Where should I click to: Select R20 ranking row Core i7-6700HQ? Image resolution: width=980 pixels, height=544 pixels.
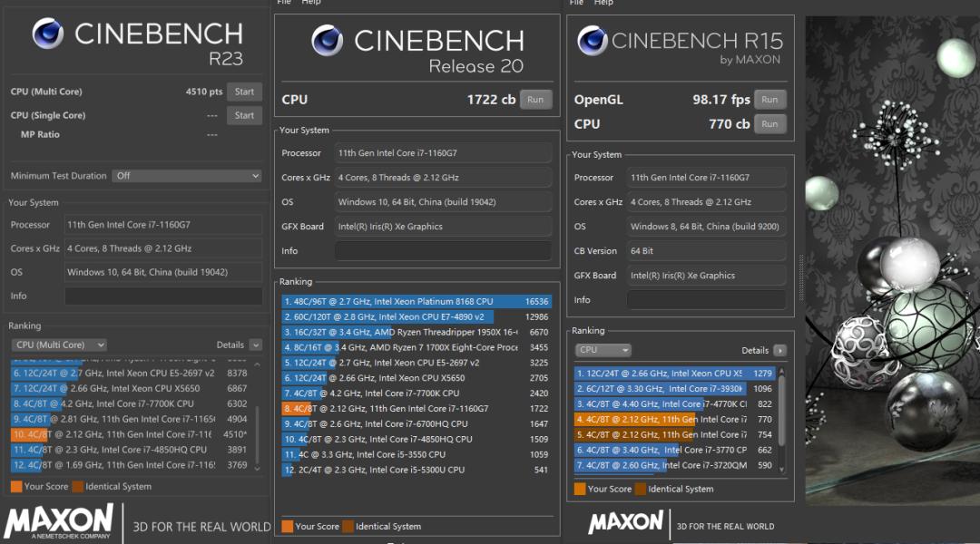click(x=416, y=423)
